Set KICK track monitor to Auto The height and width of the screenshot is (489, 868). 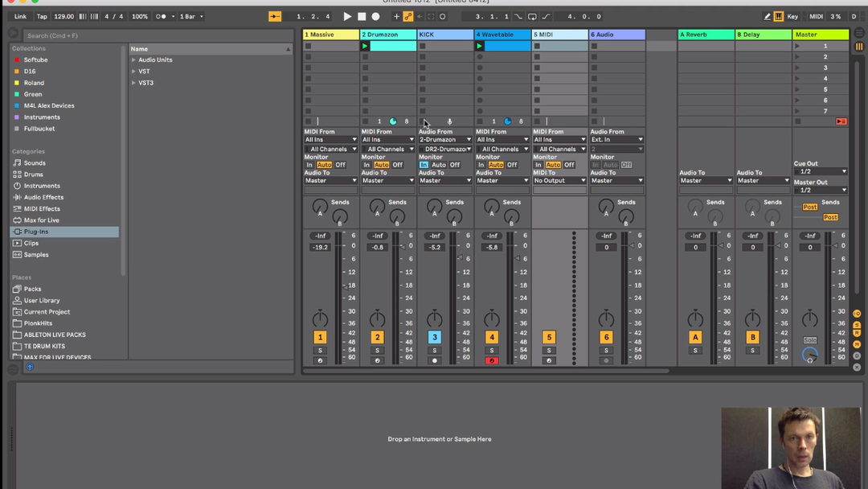tap(439, 165)
